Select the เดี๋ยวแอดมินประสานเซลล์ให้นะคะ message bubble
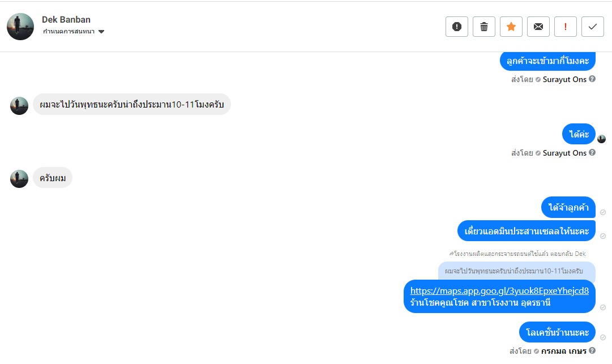This screenshot has width=612, height=364. pyautogui.click(x=527, y=231)
